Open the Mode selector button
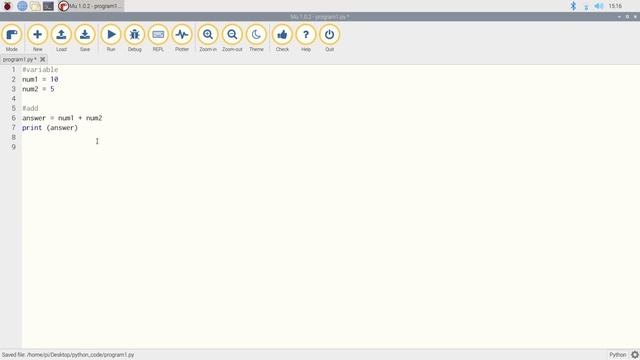The width and height of the screenshot is (640, 360). point(11,38)
